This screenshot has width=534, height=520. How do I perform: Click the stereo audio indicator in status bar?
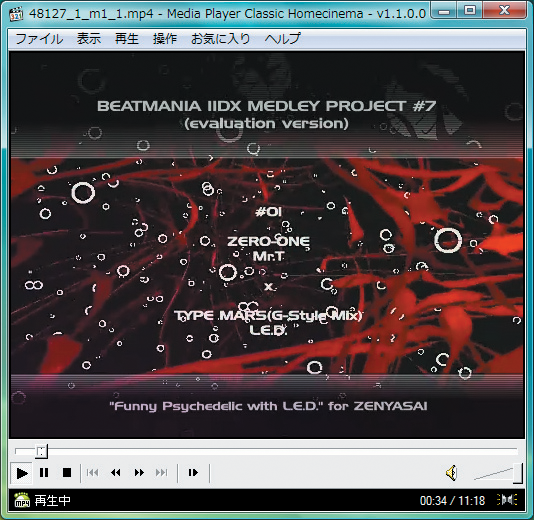click(507, 500)
